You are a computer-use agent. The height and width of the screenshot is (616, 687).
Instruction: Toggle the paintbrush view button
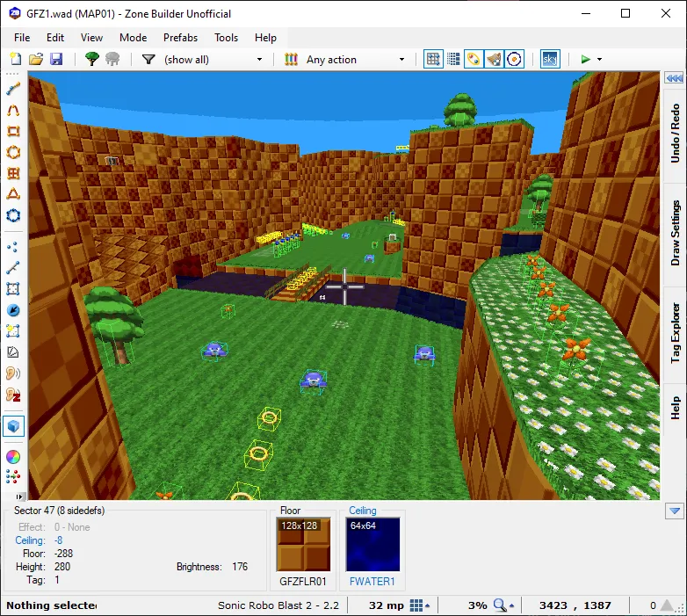point(494,59)
